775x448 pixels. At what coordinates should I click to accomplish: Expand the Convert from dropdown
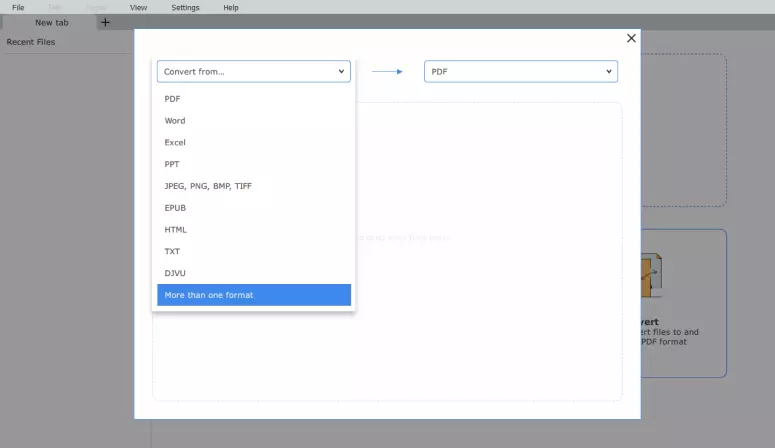pos(254,72)
